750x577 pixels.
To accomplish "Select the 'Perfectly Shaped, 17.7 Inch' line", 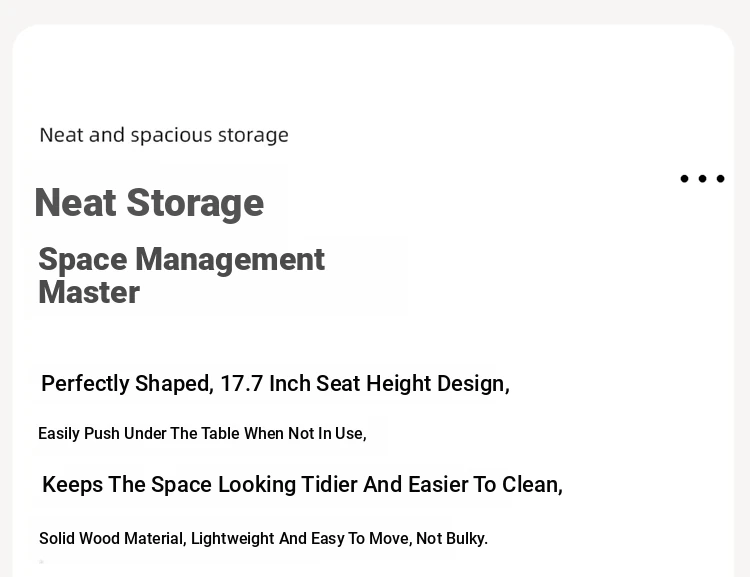I will [x=276, y=384].
